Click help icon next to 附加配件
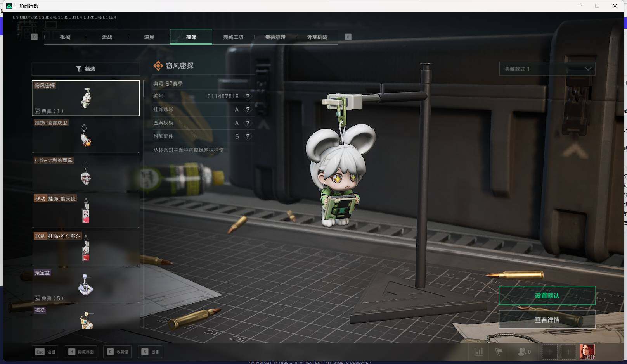Viewport: 627px width, 364px height. [248, 136]
